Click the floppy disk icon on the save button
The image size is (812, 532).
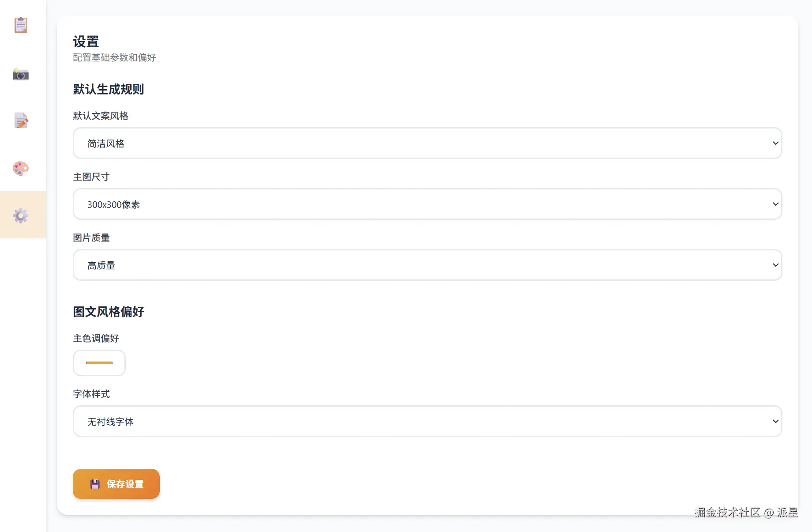point(95,484)
